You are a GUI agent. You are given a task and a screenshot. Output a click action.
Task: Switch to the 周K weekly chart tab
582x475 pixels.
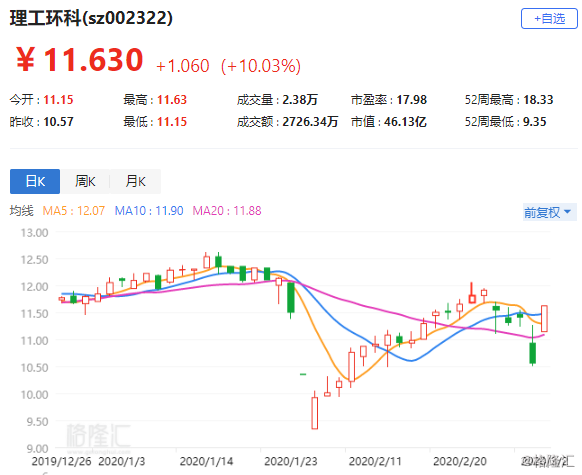[x=85, y=181]
